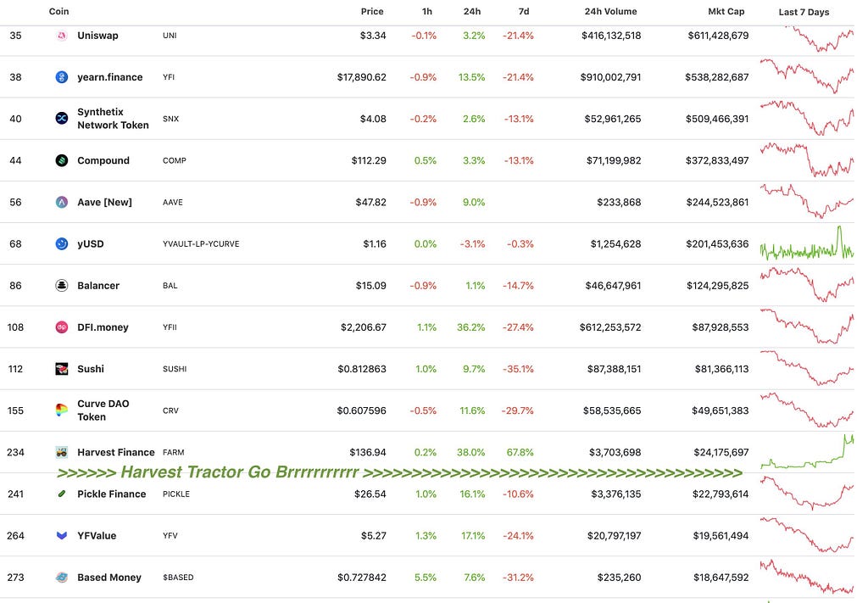Click the Curve DAO Token icon
The width and height of the screenshot is (868, 603).
(61, 410)
